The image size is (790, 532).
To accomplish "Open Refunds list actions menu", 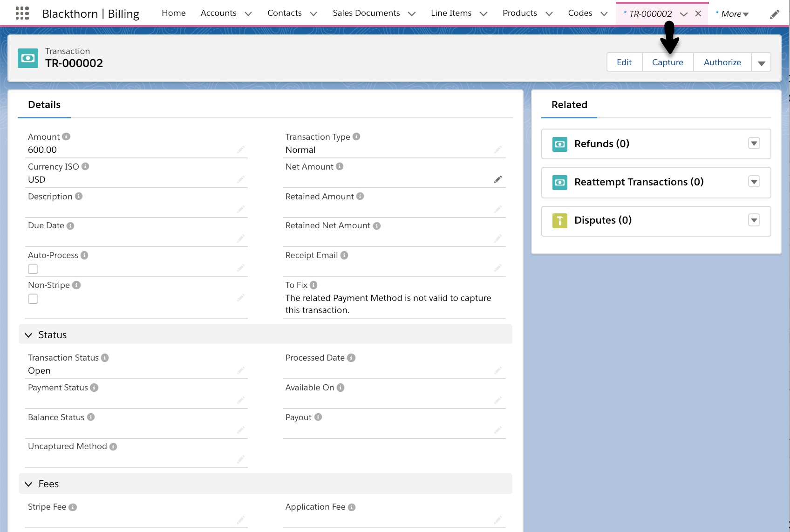I will (754, 143).
